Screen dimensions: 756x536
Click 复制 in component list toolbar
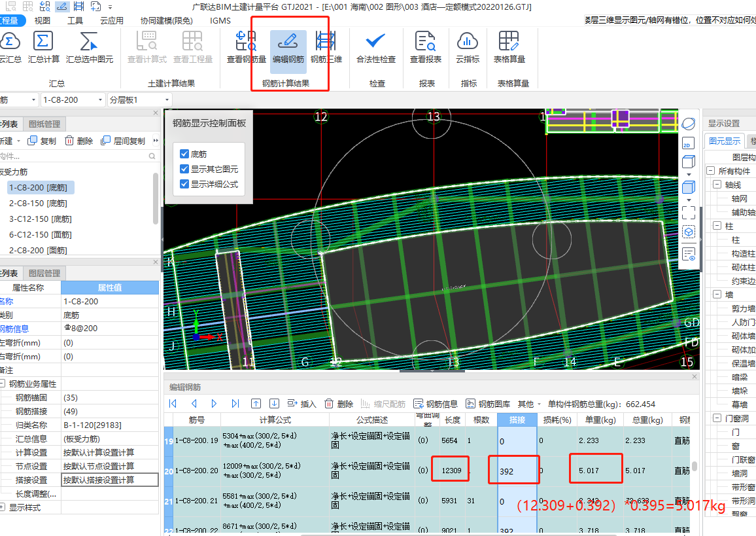42,141
